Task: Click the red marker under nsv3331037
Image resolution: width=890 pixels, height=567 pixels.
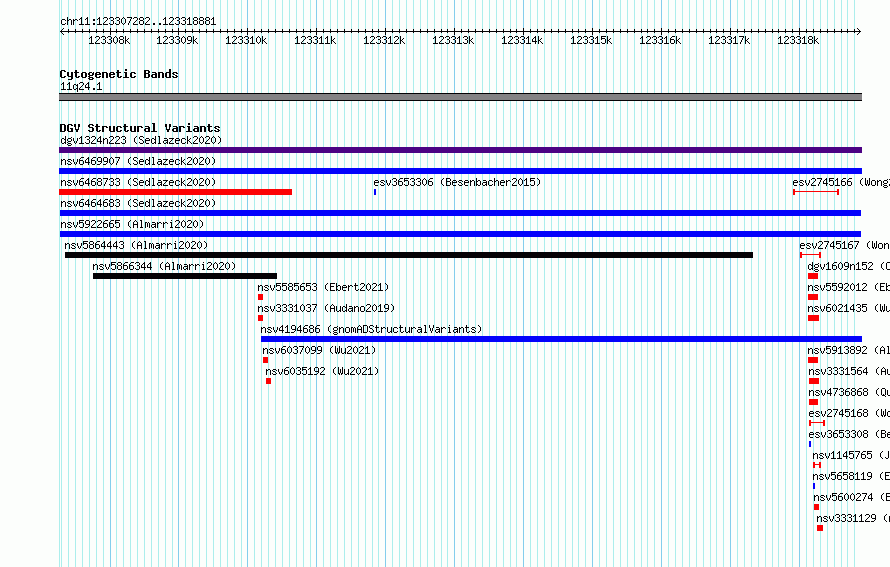Action: pos(261,318)
